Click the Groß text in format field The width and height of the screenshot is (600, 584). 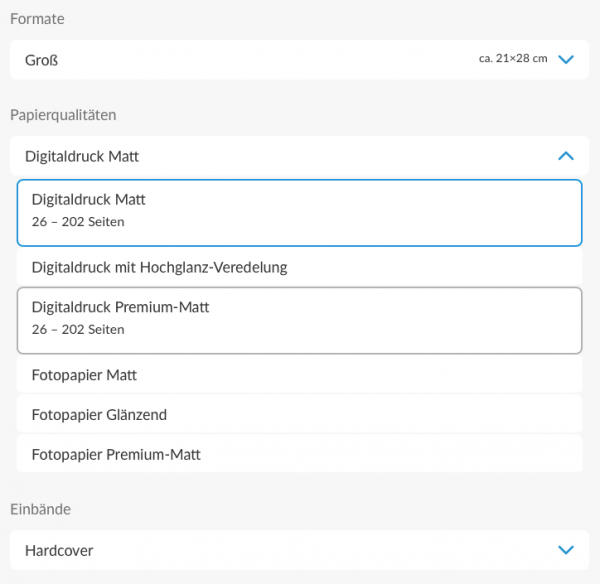click(41, 60)
